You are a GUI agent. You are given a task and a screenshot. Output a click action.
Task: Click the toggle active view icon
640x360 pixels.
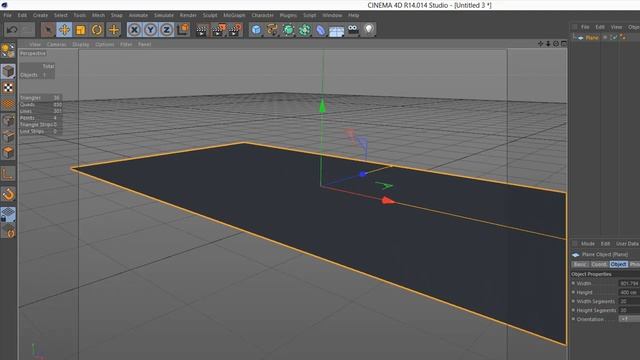click(564, 44)
